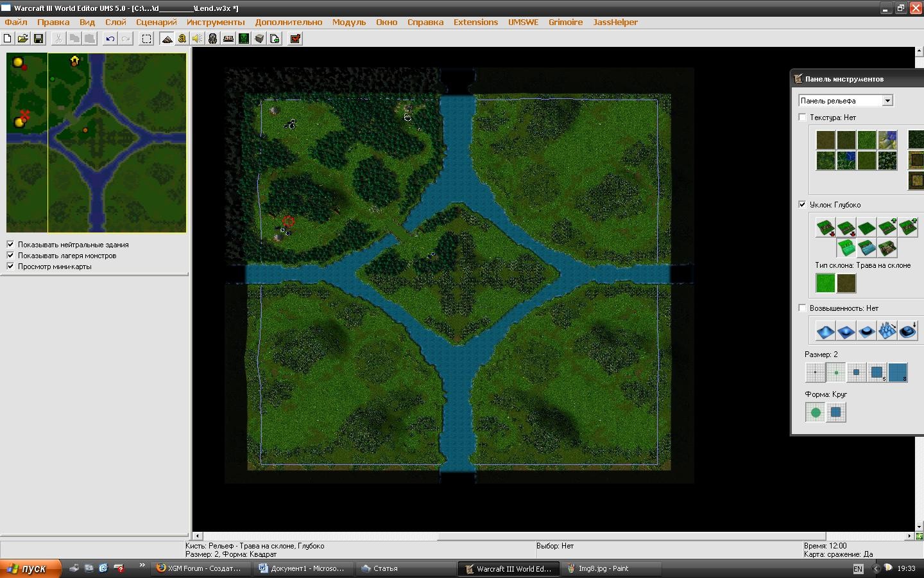This screenshot has height=578, width=924.
Task: Open the Модуль menu
Action: pyautogui.click(x=349, y=22)
